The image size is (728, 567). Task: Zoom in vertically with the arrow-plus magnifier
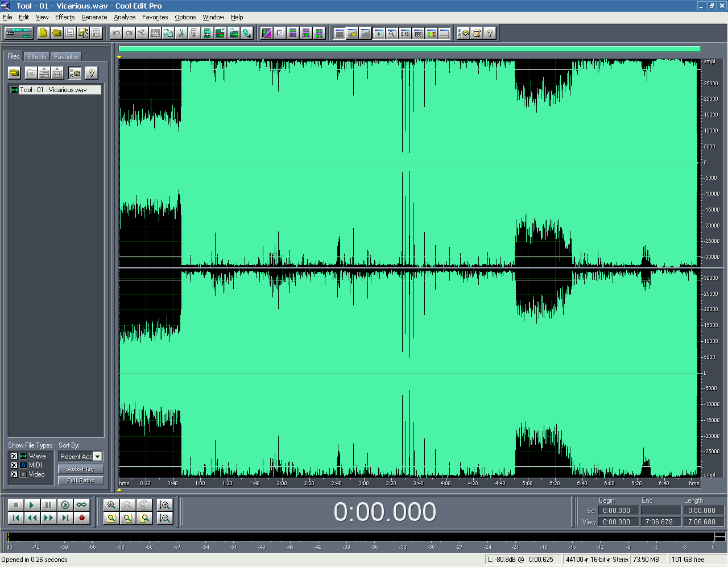(165, 505)
